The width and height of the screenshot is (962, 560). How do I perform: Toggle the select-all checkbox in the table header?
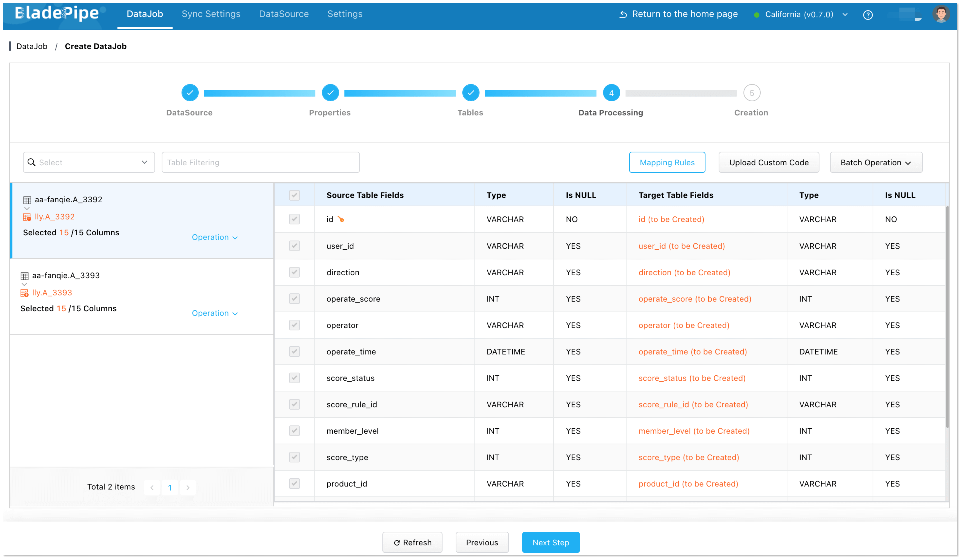coord(294,195)
